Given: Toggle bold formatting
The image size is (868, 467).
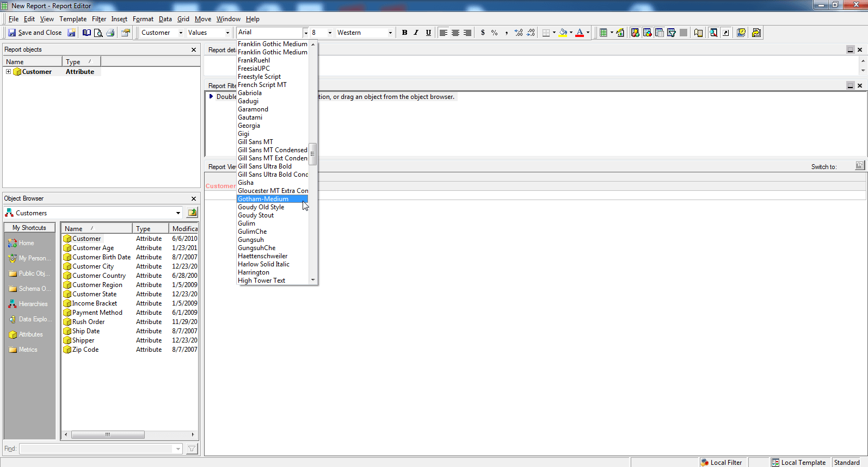Looking at the screenshot, I should pos(404,33).
